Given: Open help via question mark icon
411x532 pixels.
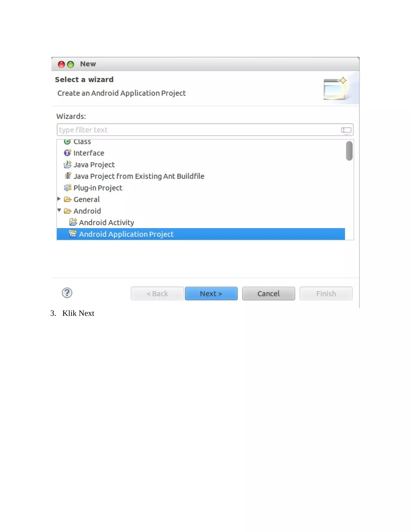Looking at the screenshot, I should 67,293.
